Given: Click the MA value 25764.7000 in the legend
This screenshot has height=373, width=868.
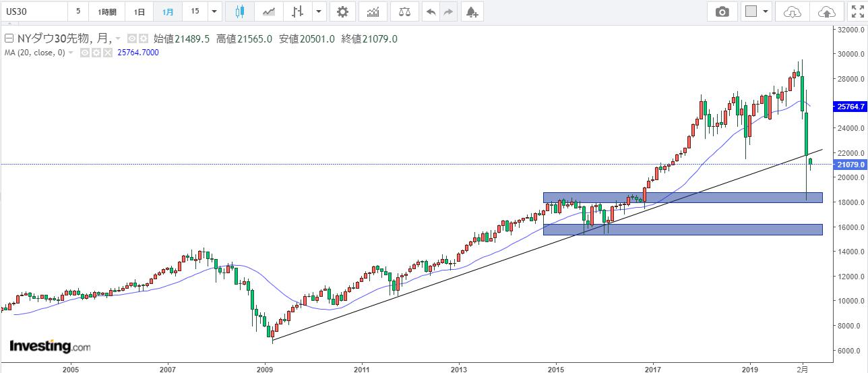Looking at the screenshot, I should (138, 53).
